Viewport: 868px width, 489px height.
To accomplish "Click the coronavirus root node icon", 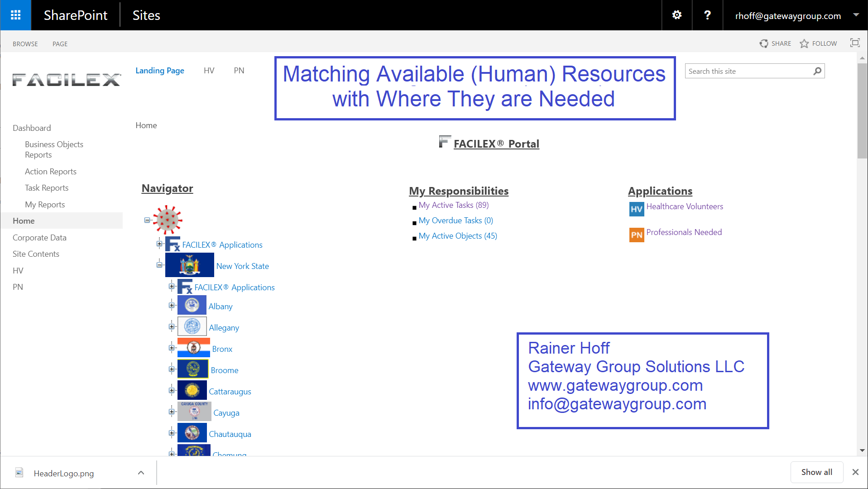I will pos(168,220).
